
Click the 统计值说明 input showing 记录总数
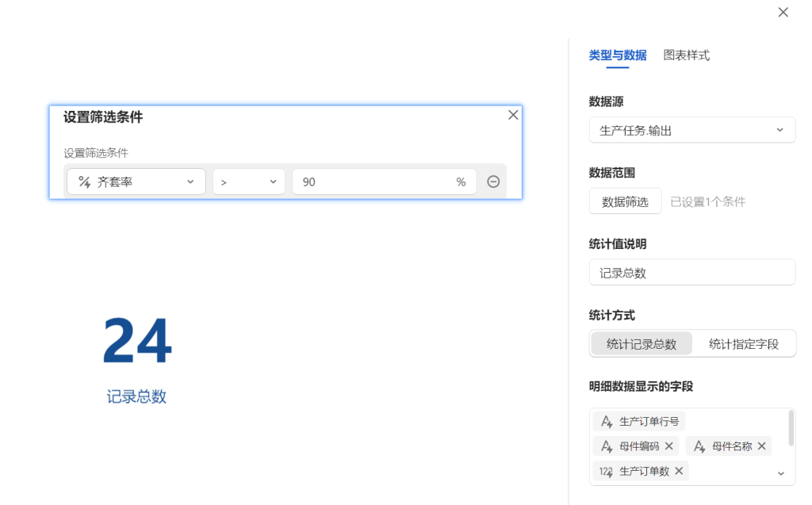click(x=691, y=273)
